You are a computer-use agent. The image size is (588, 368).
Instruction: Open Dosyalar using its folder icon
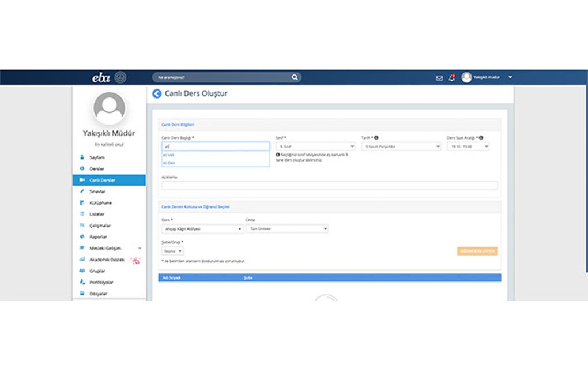[x=82, y=293]
